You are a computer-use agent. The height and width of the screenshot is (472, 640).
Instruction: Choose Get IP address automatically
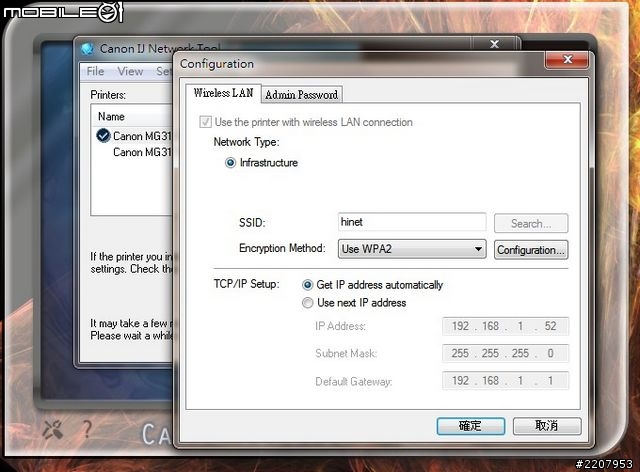[307, 285]
